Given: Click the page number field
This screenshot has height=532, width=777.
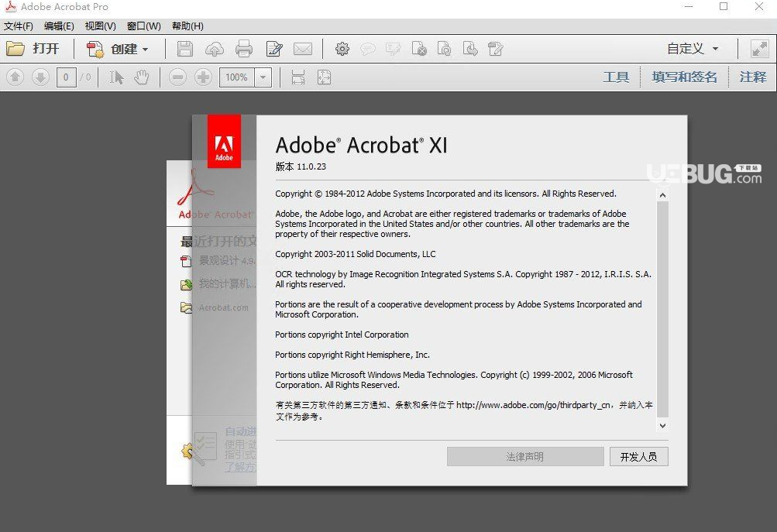Looking at the screenshot, I should coord(66,77).
